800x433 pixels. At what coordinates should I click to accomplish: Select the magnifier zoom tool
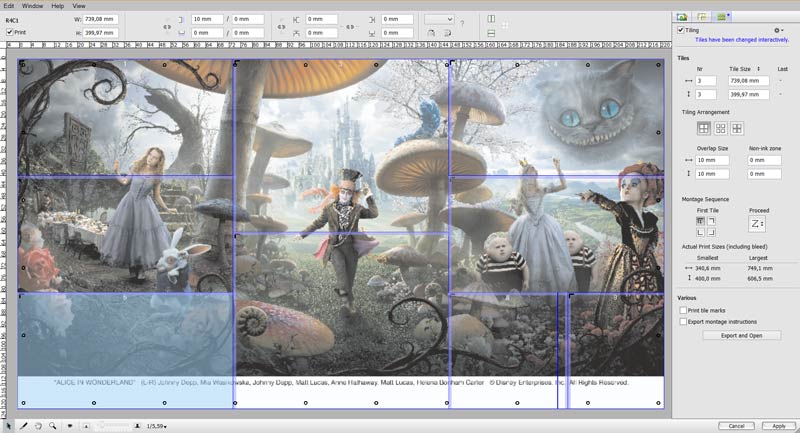pyautogui.click(x=53, y=425)
